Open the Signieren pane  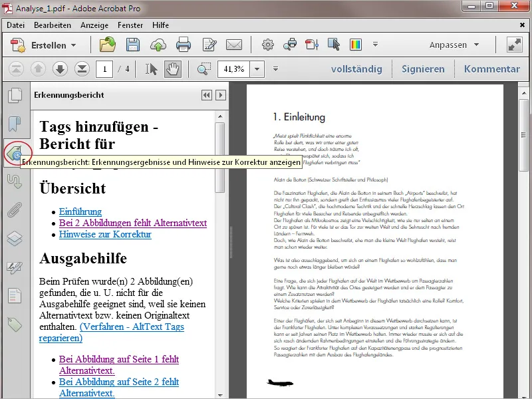[423, 69]
